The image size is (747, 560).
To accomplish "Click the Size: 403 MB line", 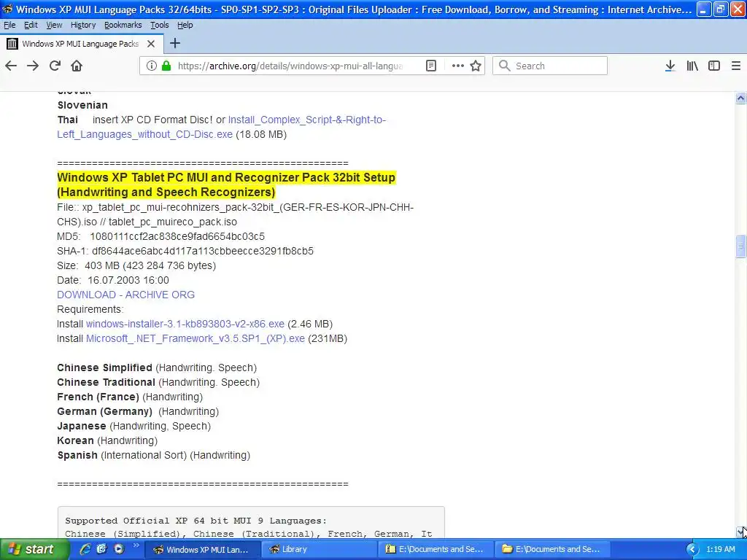I will coord(136,265).
